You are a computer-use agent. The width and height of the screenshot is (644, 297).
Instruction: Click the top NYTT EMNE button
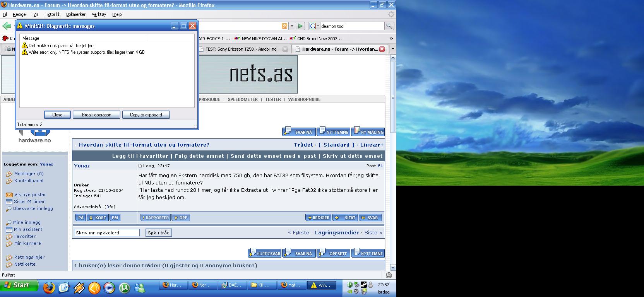333,132
